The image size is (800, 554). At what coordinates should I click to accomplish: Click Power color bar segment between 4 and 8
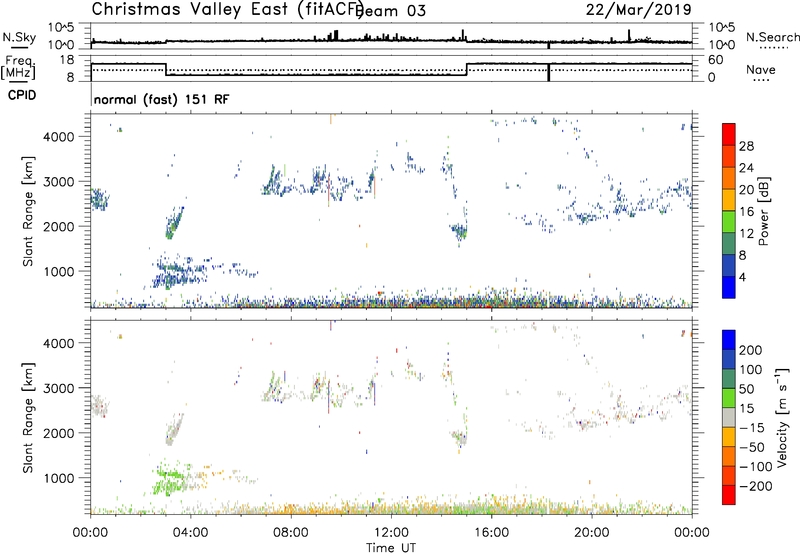729,265
